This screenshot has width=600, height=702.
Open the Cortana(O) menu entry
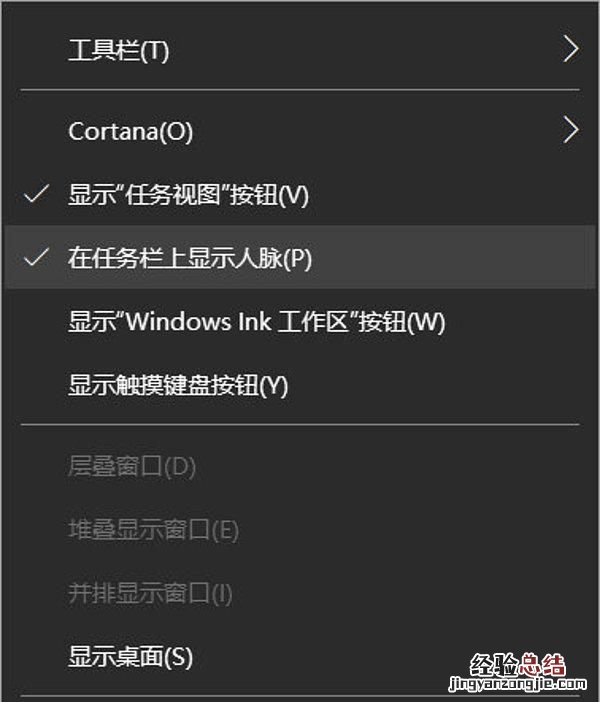coord(130,131)
